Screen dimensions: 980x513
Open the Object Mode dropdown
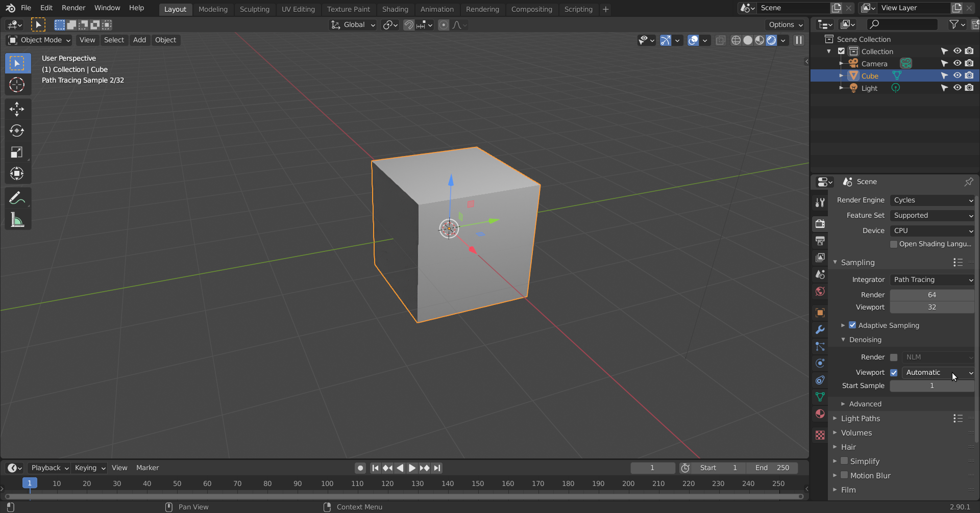[x=40, y=40]
